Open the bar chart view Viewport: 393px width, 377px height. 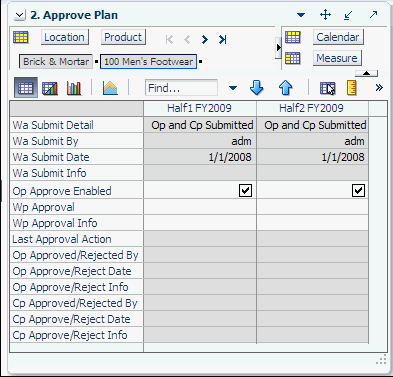point(74,88)
